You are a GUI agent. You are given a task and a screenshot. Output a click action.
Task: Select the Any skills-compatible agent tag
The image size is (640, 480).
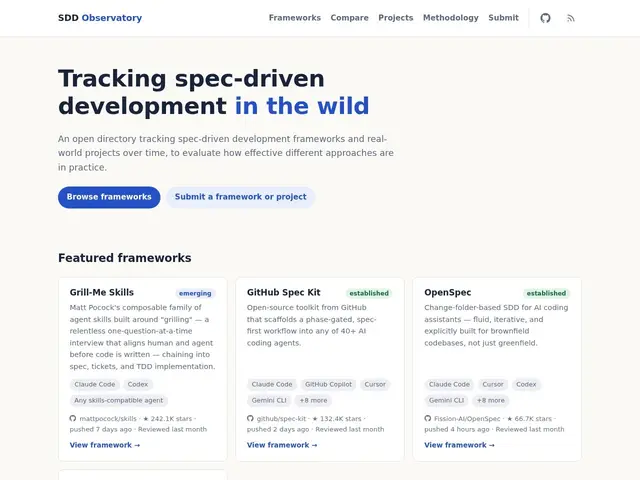click(x=118, y=400)
